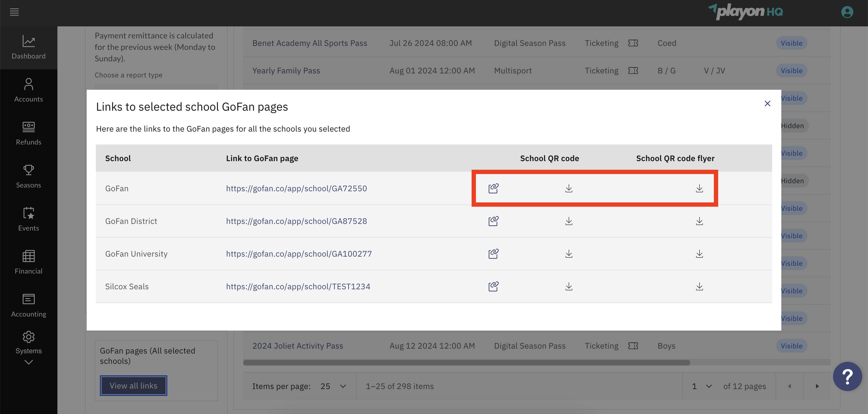Click Visible badge for Joliet Activity Pass
Image resolution: width=868 pixels, height=414 pixels.
click(792, 346)
